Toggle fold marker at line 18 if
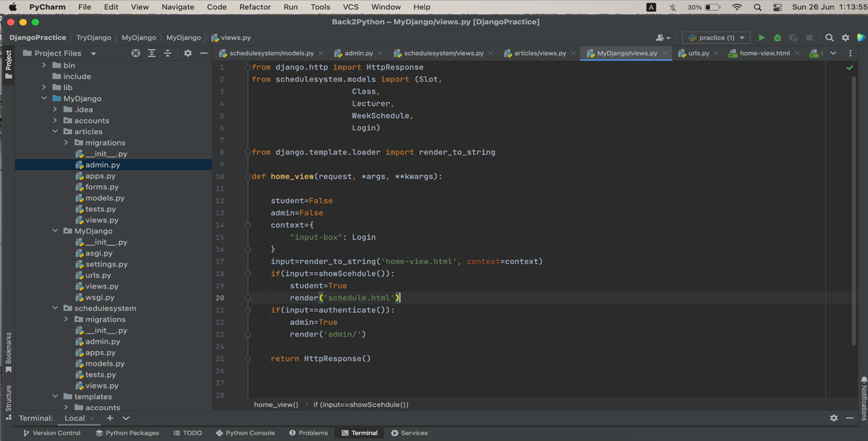Image resolution: width=868 pixels, height=441 pixels. [x=248, y=274]
